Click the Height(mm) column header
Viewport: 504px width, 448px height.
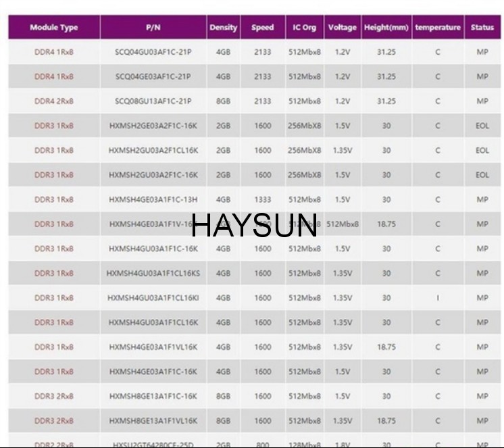tap(386, 28)
